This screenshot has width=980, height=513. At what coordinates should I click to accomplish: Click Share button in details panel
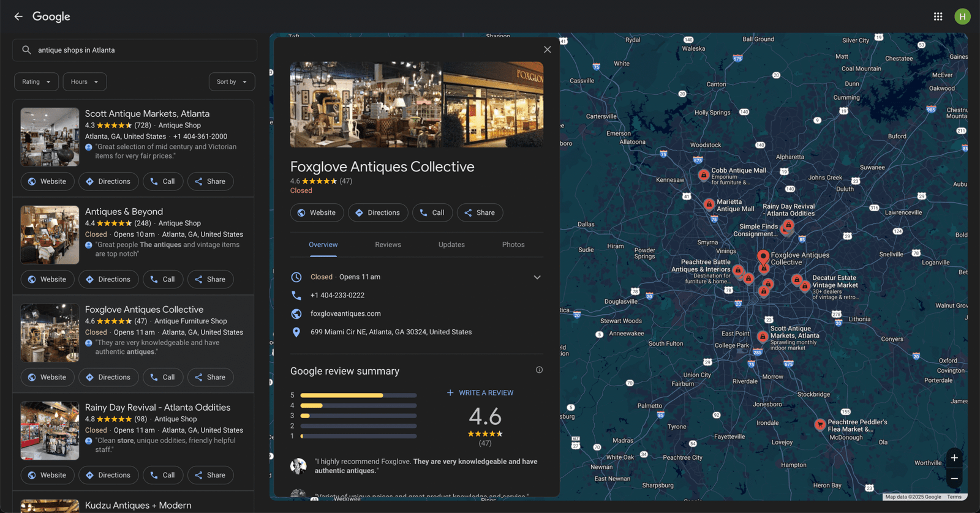pos(480,212)
